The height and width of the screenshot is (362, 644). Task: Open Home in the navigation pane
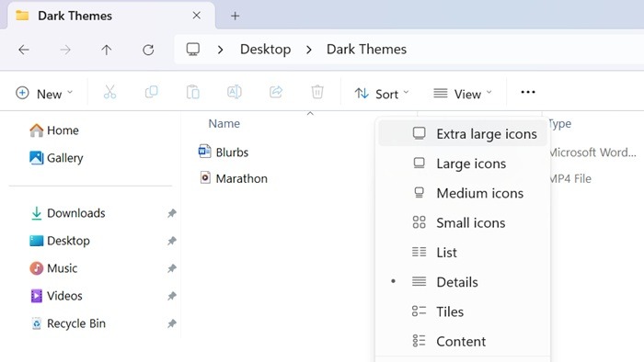53,130
